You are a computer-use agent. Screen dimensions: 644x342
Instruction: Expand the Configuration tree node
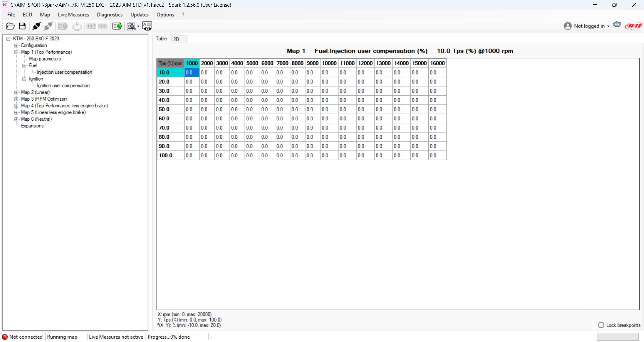pyautogui.click(x=16, y=46)
